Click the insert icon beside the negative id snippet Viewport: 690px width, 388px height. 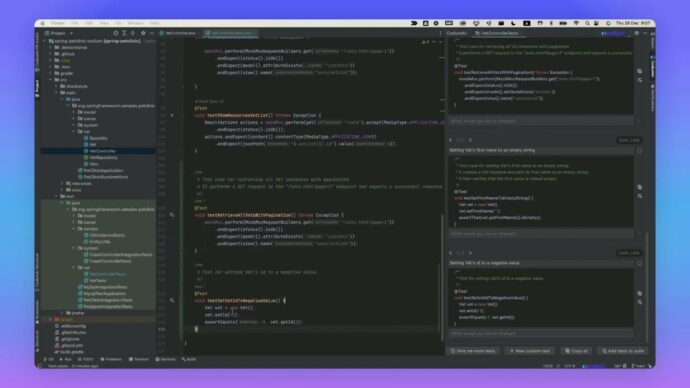[639, 302]
